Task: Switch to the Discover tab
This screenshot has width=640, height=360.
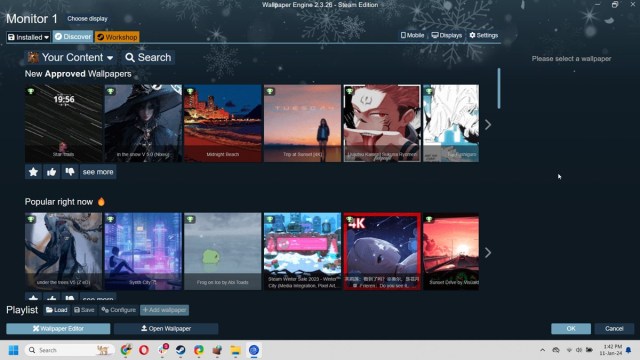Action: click(x=73, y=37)
